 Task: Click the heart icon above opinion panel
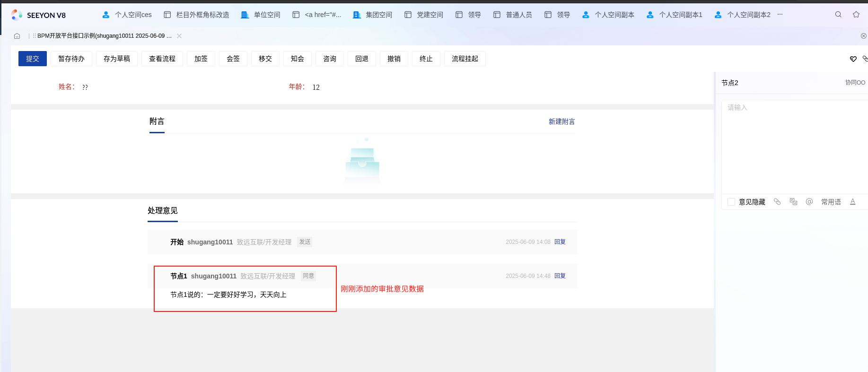[x=853, y=59]
